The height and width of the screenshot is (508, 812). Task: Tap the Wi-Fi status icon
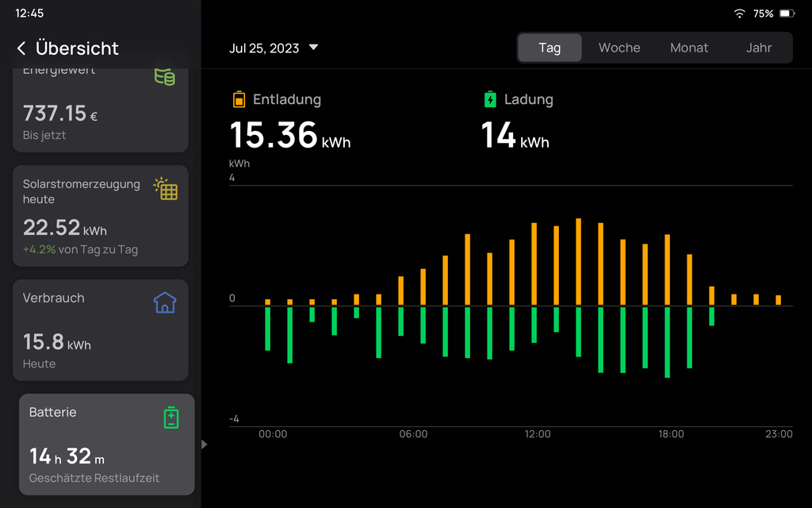(x=739, y=13)
